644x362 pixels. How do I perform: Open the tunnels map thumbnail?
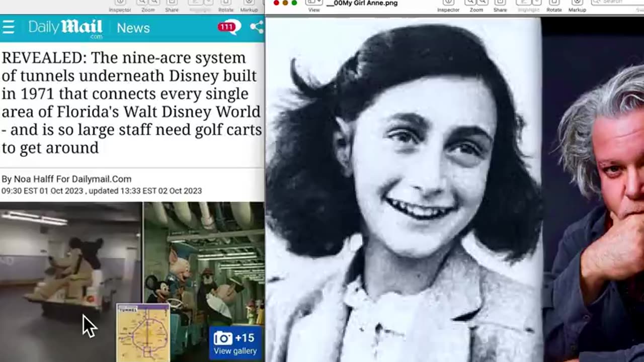coord(143,332)
